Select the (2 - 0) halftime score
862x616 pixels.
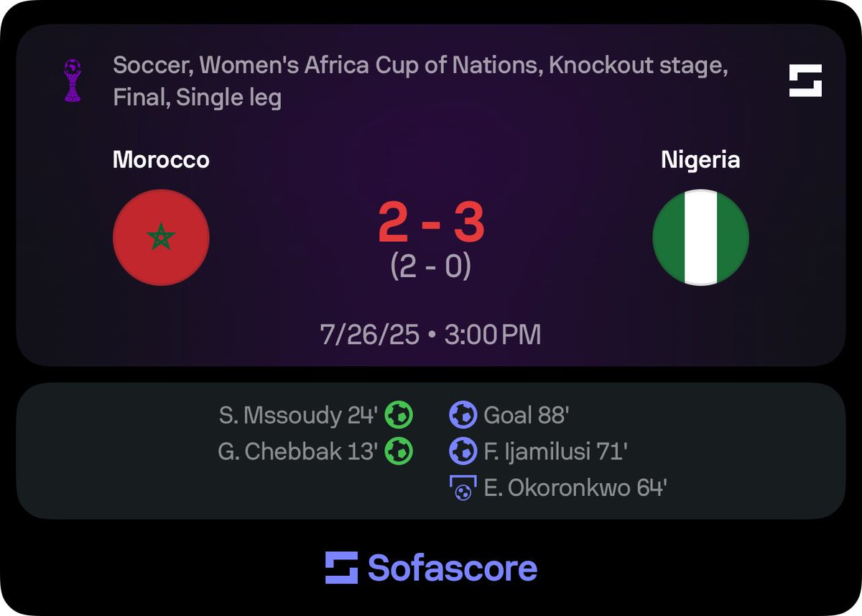pyautogui.click(x=431, y=267)
